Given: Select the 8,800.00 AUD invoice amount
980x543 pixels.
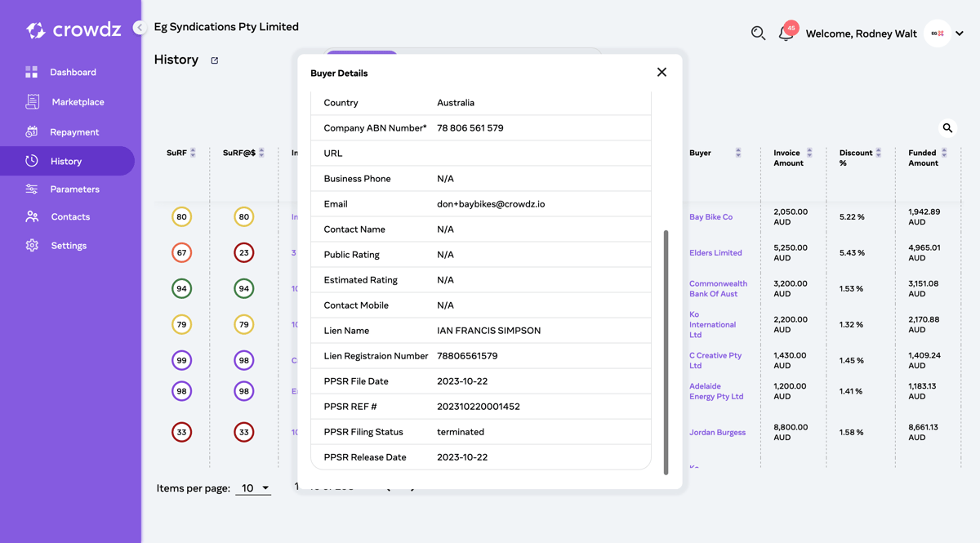Looking at the screenshot, I should [791, 432].
